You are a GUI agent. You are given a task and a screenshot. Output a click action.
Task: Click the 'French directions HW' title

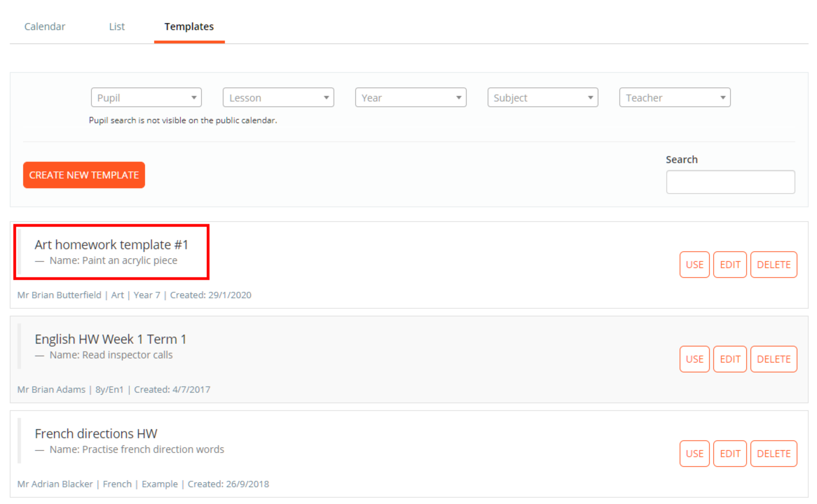point(96,434)
